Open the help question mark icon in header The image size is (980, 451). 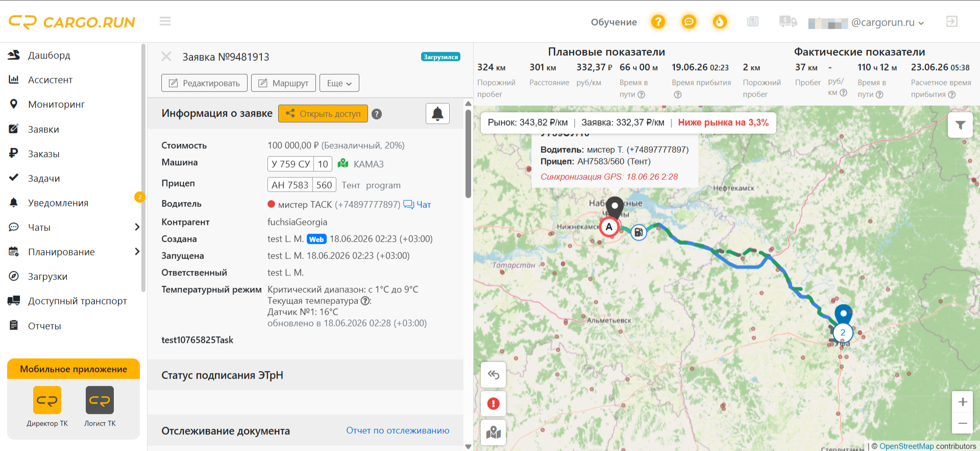pos(658,22)
